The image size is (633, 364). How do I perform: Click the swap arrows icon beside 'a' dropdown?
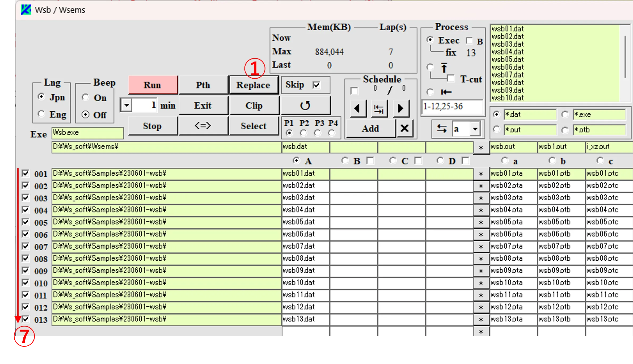click(x=441, y=129)
